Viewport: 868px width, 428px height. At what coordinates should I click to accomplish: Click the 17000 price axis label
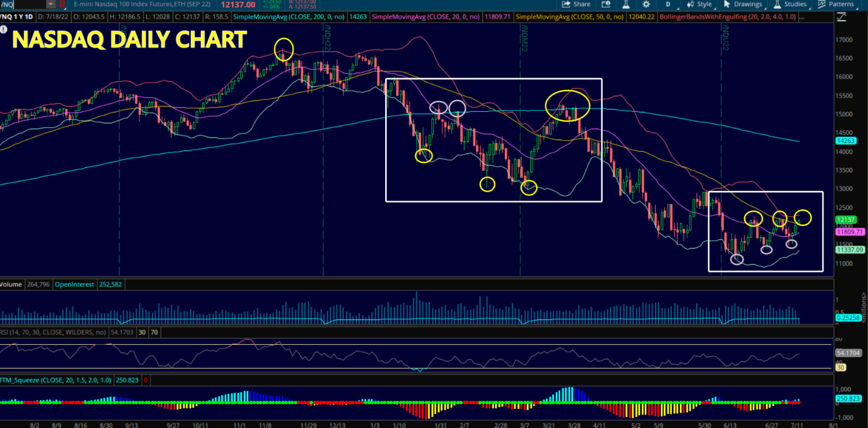point(845,40)
